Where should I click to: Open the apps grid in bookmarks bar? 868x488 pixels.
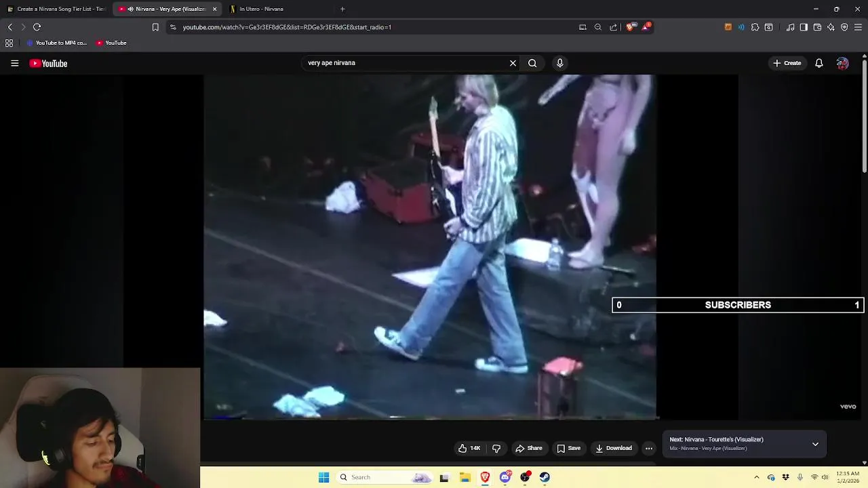click(9, 43)
